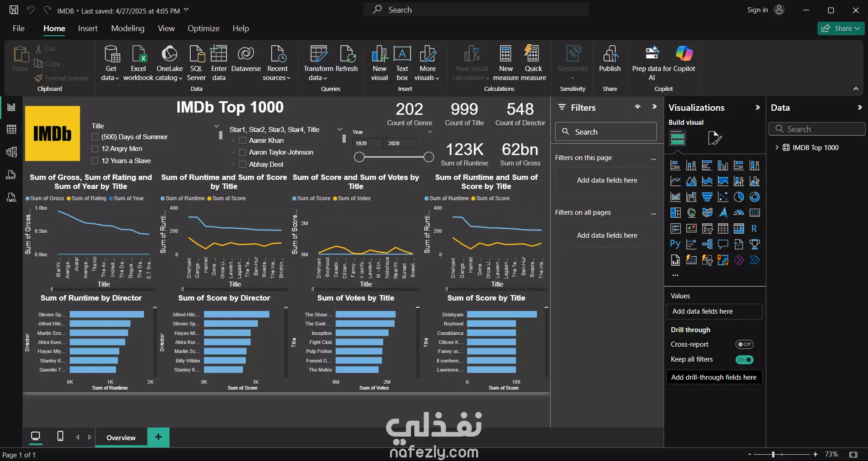Collapse the ribbon with the caret
This screenshot has height=461, width=868.
coord(856,89)
